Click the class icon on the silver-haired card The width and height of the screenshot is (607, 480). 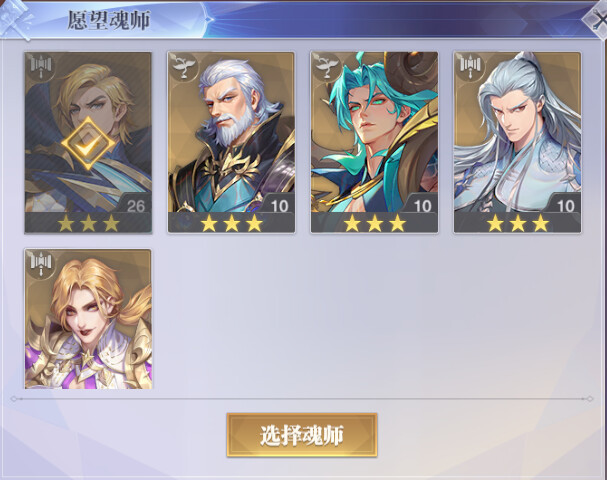pyautogui.click(x=470, y=66)
